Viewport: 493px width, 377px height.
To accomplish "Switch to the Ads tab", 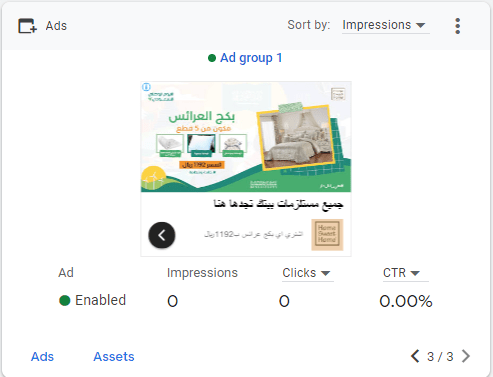I will pyautogui.click(x=42, y=357).
